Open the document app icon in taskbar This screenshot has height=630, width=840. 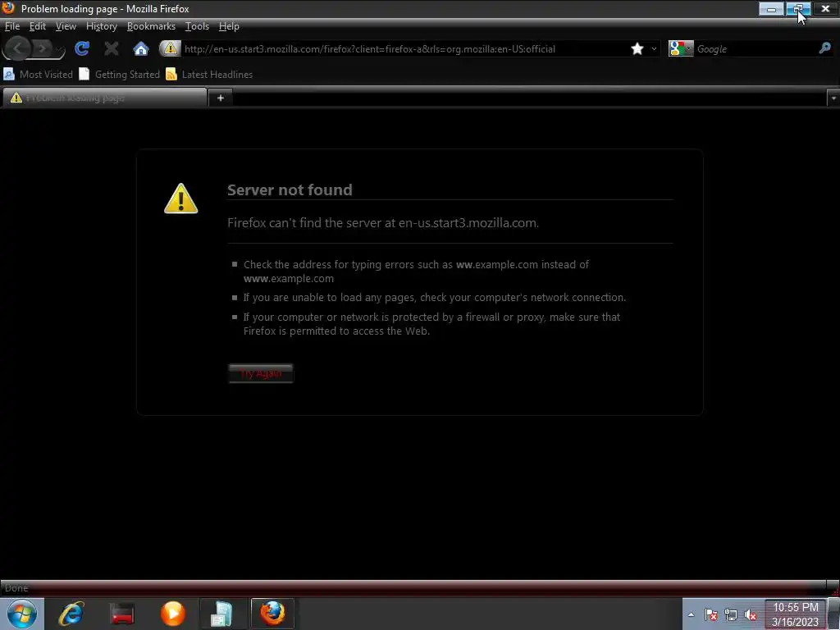221,614
